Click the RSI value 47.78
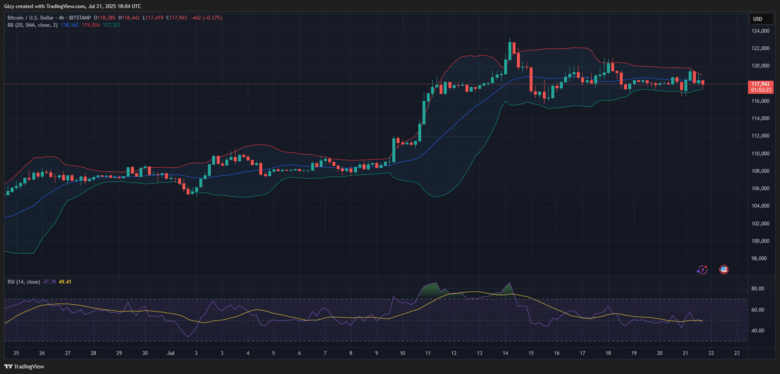This screenshot has height=374, width=780. (x=50, y=281)
